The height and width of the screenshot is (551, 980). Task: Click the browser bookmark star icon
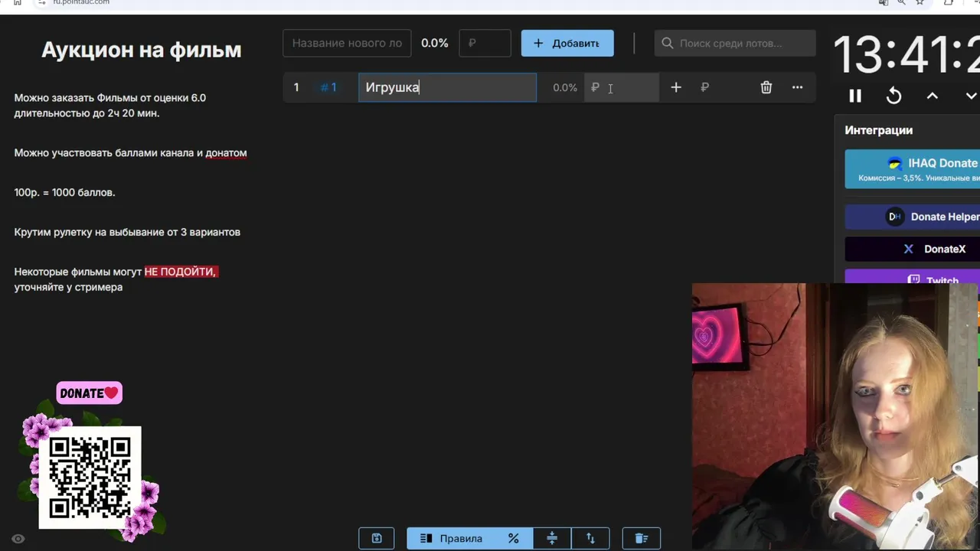(x=920, y=3)
